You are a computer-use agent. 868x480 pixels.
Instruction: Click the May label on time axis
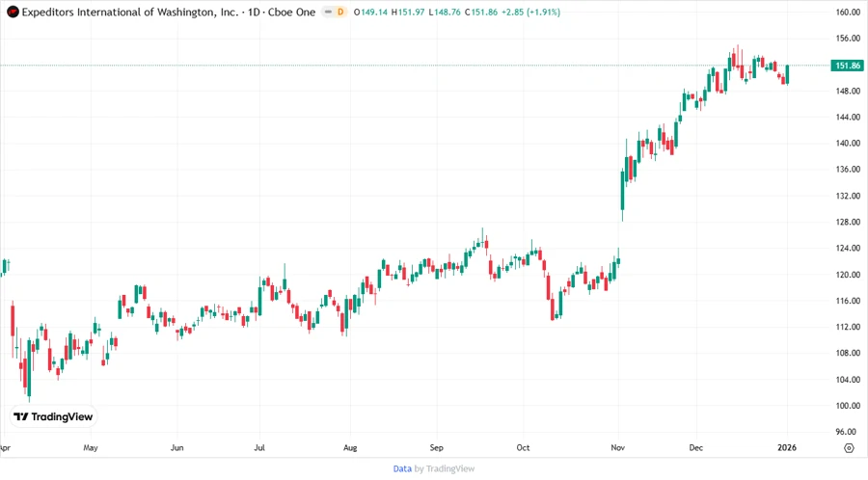pos(91,447)
